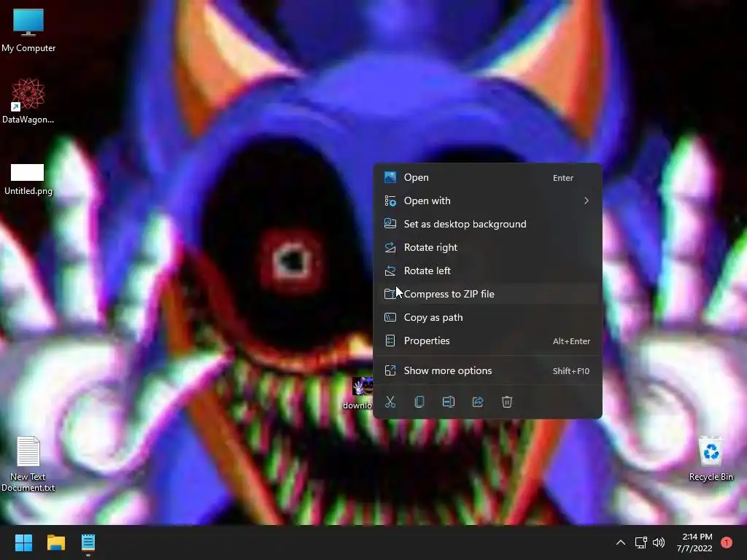
Task: Open the clock showing 2:14 PM
Action: point(694,542)
